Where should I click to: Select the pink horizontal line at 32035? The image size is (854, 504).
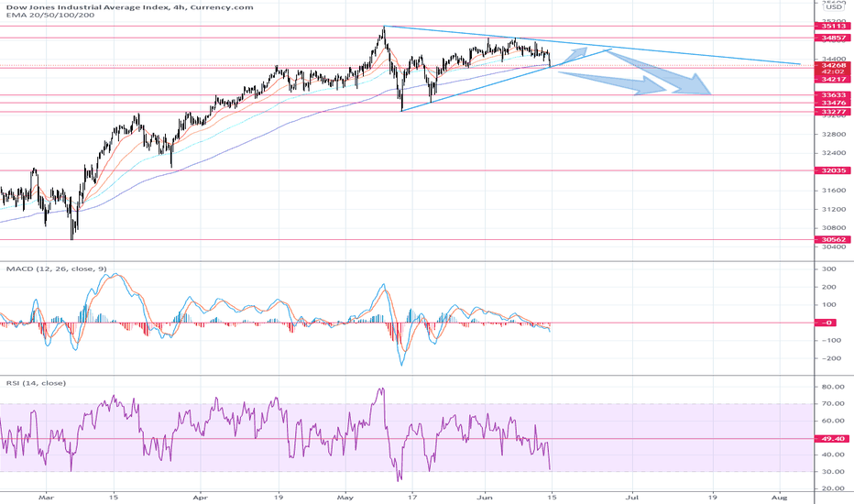point(407,170)
